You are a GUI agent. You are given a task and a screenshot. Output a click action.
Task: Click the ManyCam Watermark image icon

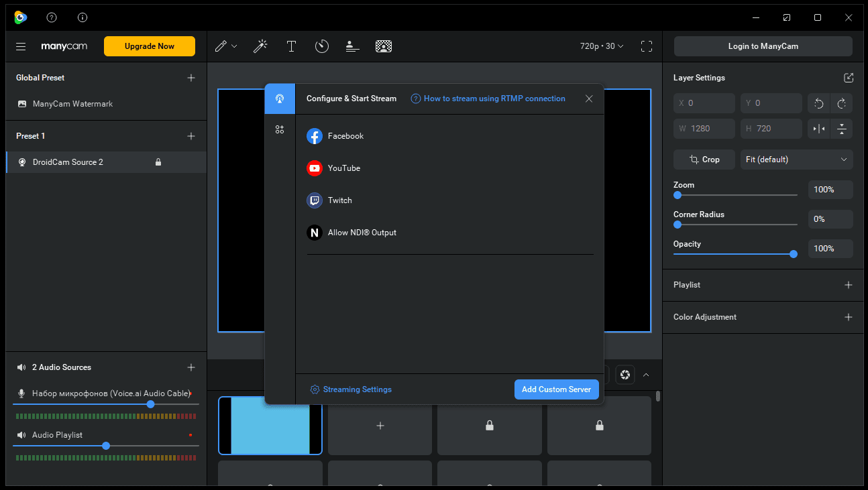point(22,104)
